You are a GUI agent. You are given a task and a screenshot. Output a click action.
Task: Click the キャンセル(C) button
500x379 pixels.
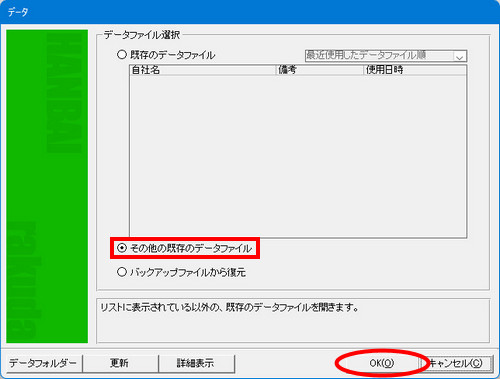coord(456,363)
